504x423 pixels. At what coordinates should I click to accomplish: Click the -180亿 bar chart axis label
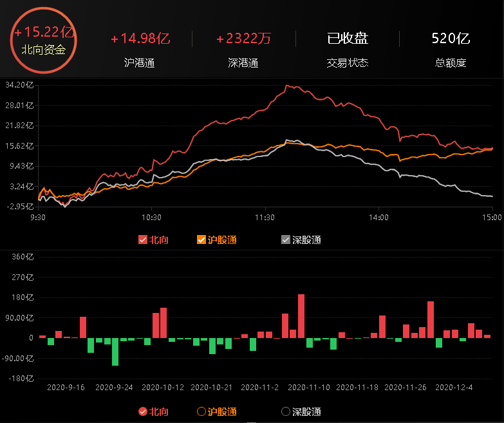(x=21, y=379)
